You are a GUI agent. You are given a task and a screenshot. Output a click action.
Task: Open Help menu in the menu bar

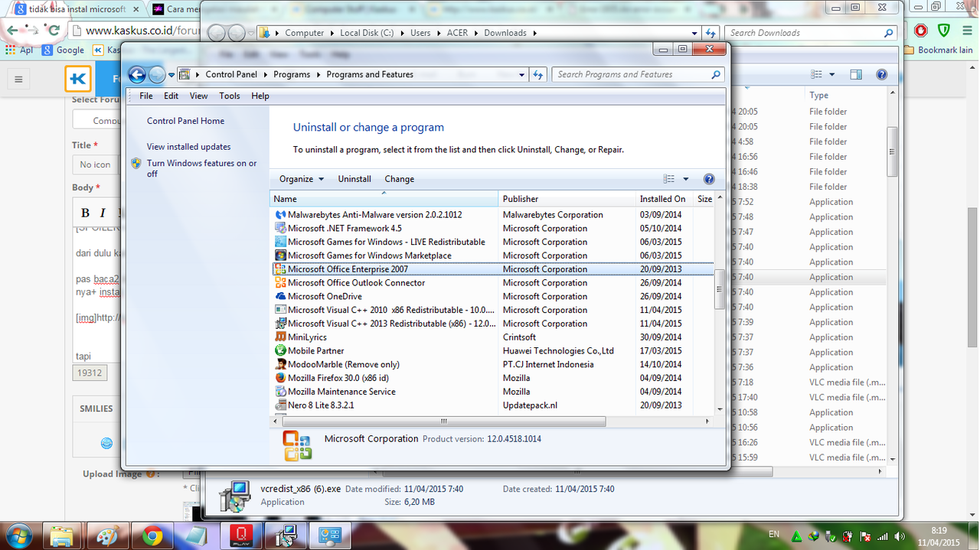[260, 96]
